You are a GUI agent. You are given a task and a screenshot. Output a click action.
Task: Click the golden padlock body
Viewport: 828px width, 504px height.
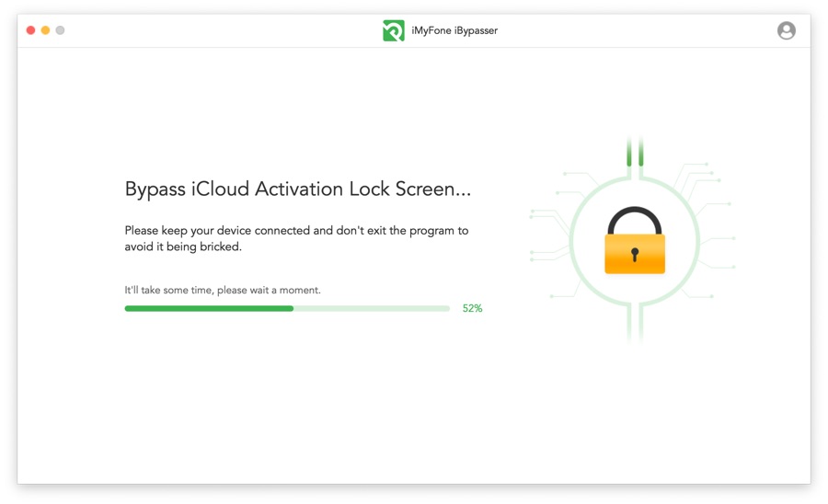pos(635,254)
